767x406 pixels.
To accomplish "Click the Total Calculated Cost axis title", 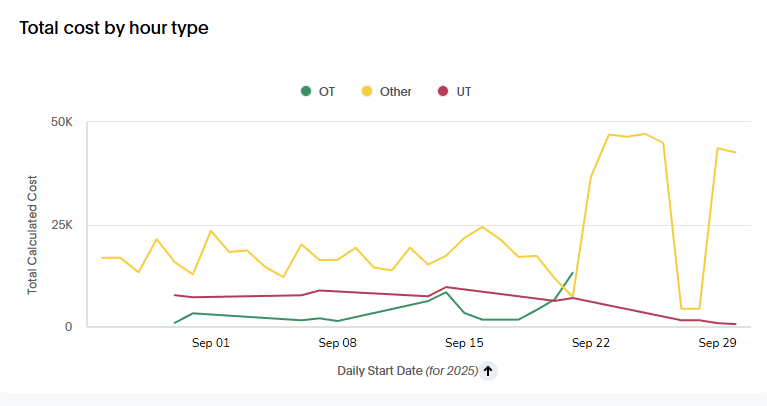I will coord(32,234).
